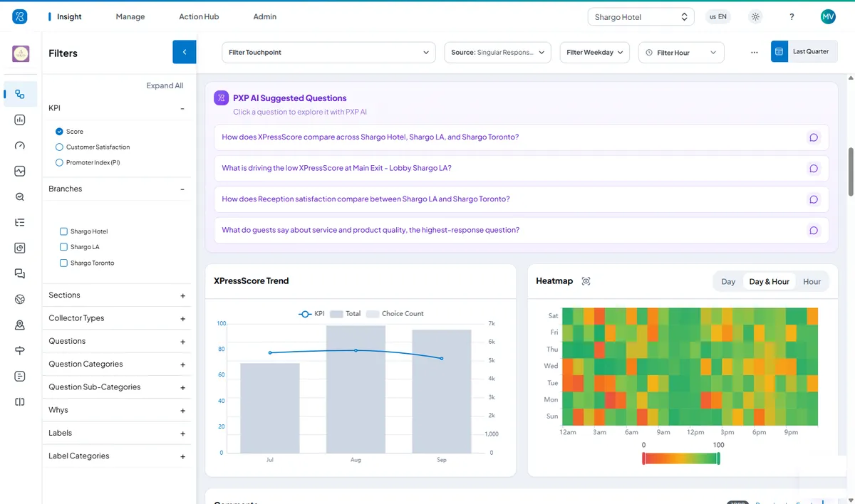Open the pie chart report icon in the sidebar
This screenshot has width=855, height=504.
click(20, 248)
